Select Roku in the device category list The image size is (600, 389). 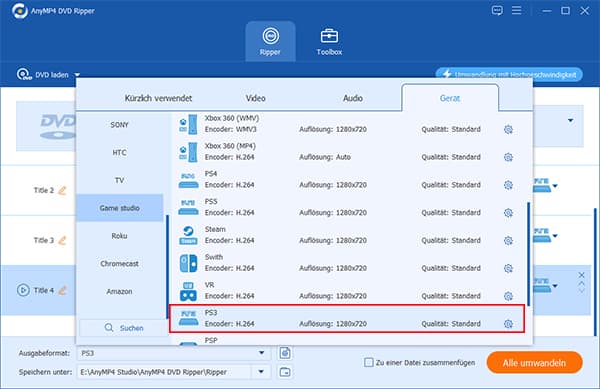[119, 236]
